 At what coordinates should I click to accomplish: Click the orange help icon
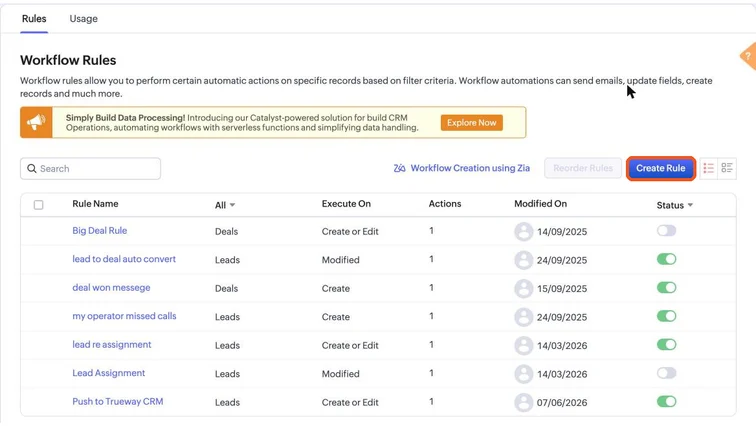(x=748, y=56)
